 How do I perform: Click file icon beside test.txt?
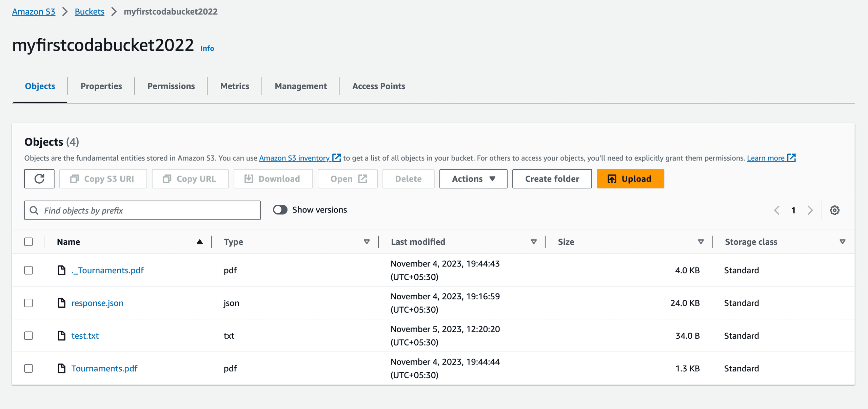coord(61,336)
